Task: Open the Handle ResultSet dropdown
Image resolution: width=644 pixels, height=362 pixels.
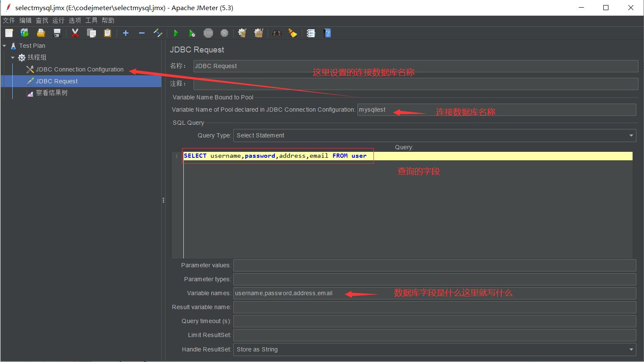Action: click(435, 349)
